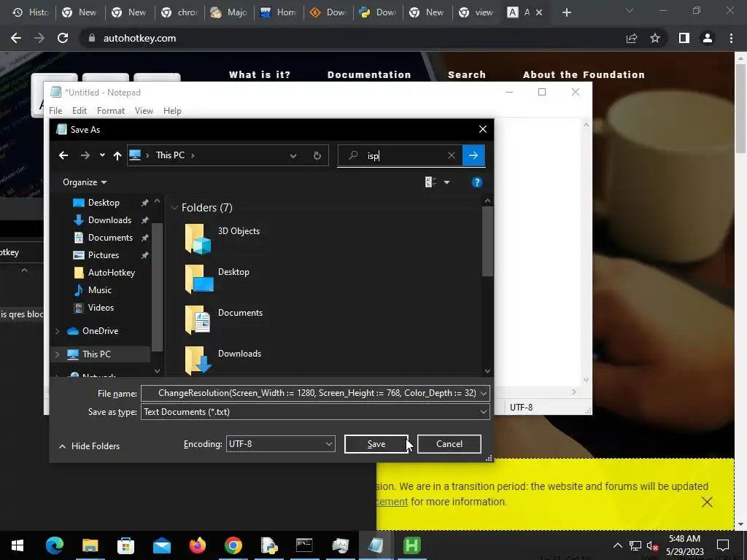Select Desktop in the navigation pane
The width and height of the screenshot is (747, 560).
[104, 203]
